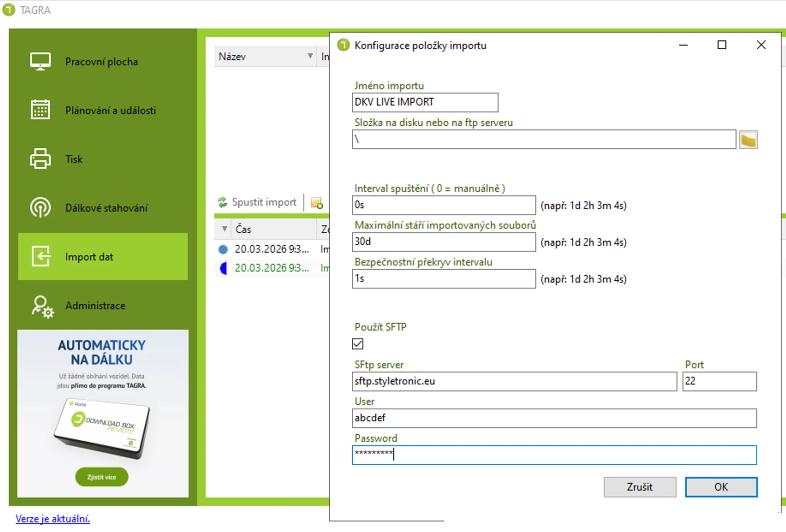Close the Konfigurace položky importu dialog
Screen dimensions: 786x532
pos(761,45)
